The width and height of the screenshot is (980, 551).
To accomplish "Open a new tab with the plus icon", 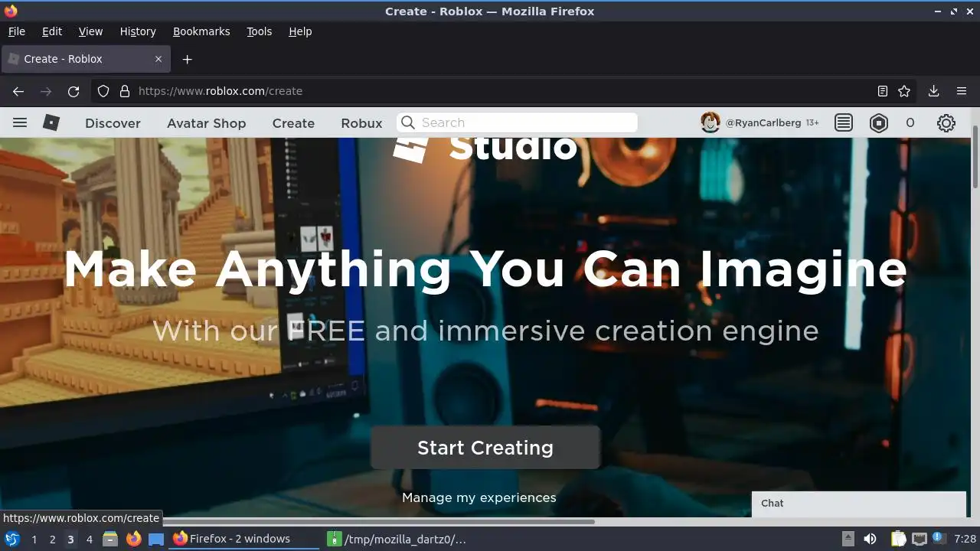I will coord(187,59).
